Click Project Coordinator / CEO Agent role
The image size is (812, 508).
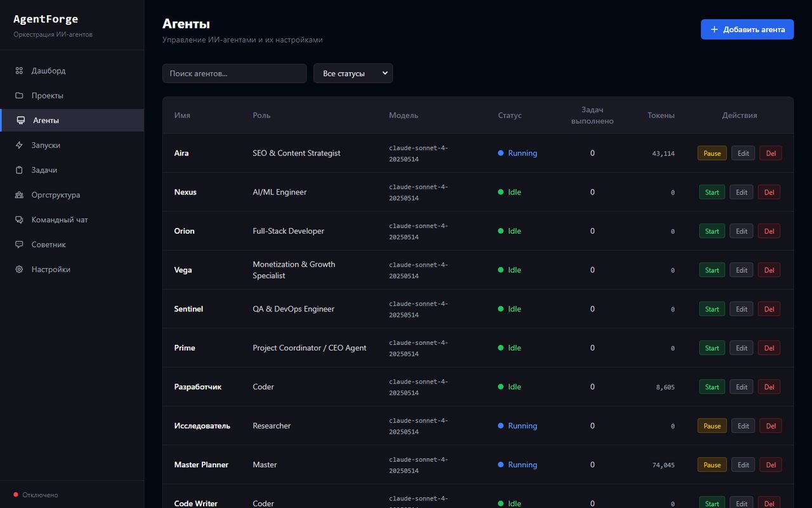[x=310, y=348]
